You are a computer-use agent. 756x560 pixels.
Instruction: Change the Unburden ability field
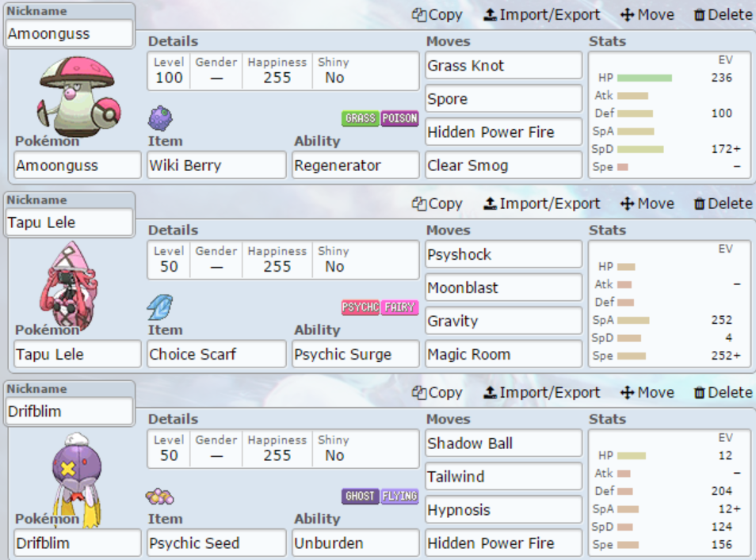[356, 543]
